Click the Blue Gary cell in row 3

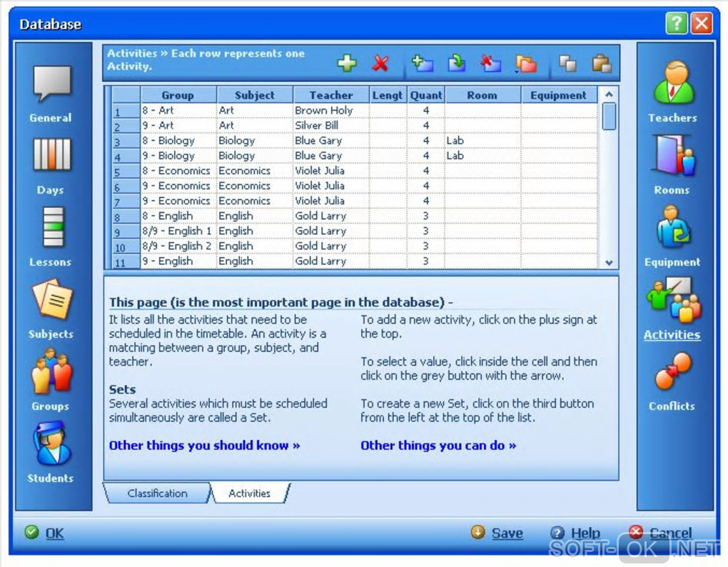pyautogui.click(x=331, y=141)
